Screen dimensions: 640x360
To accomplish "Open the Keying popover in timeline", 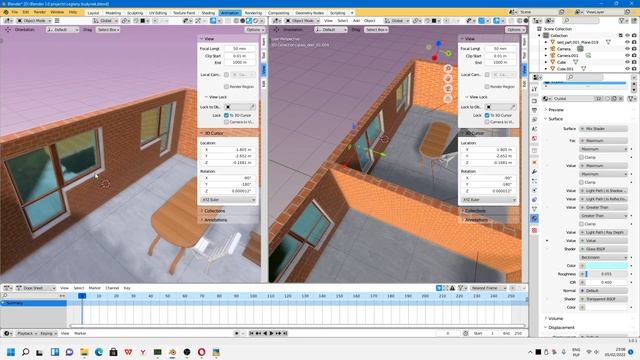I will point(48,333).
